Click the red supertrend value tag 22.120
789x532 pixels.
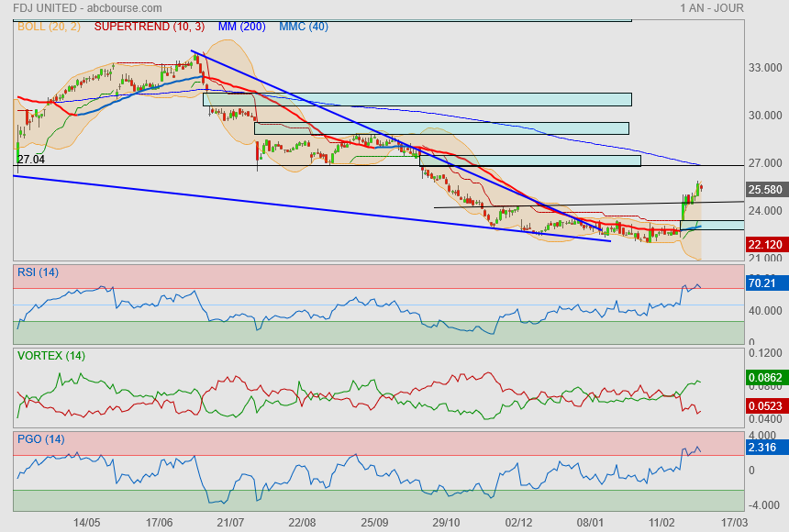click(x=766, y=245)
